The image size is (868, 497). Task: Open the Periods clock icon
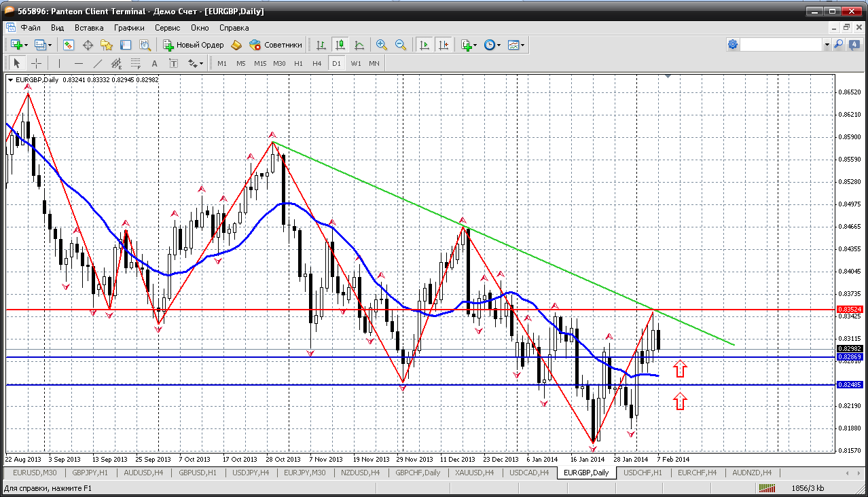(490, 45)
